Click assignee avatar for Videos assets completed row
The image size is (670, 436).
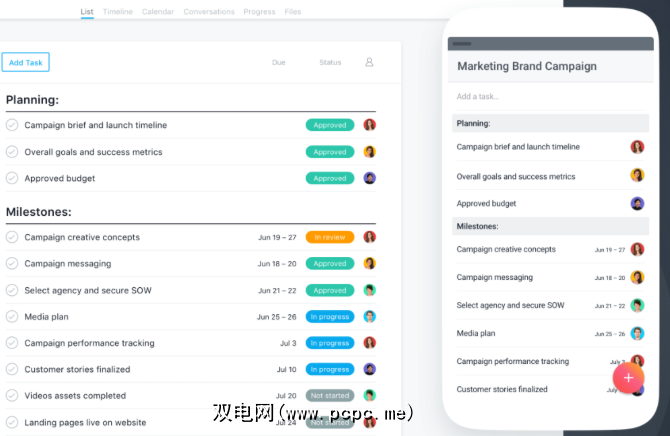pos(370,395)
